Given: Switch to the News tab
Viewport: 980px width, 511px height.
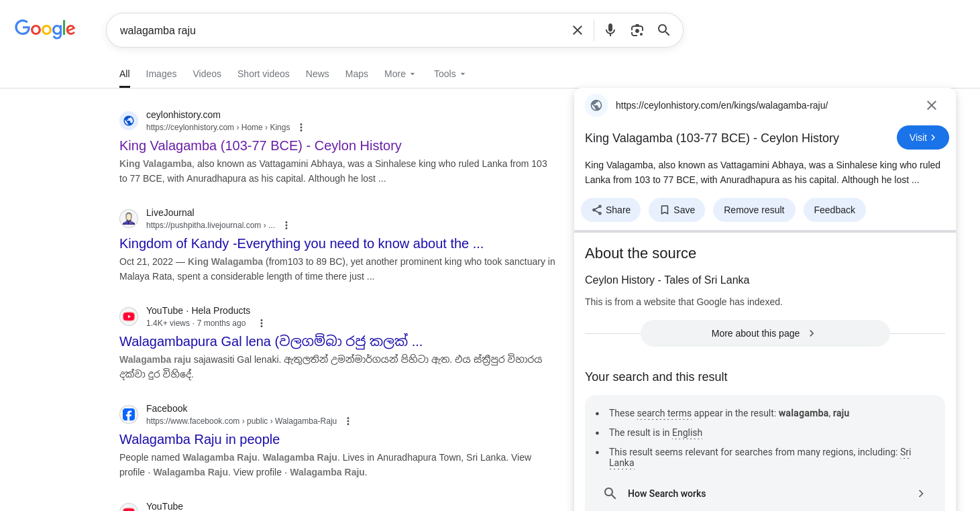Looking at the screenshot, I should (317, 74).
